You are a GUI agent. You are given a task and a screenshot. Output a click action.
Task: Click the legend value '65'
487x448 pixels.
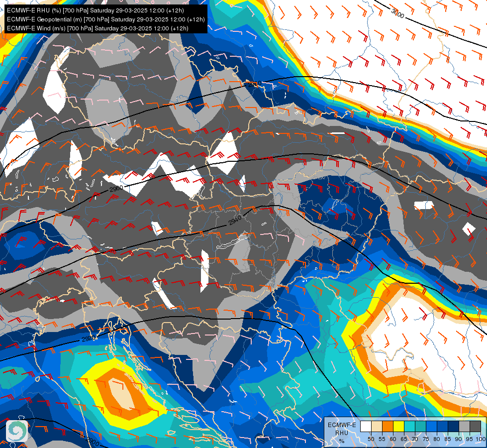[404, 440]
